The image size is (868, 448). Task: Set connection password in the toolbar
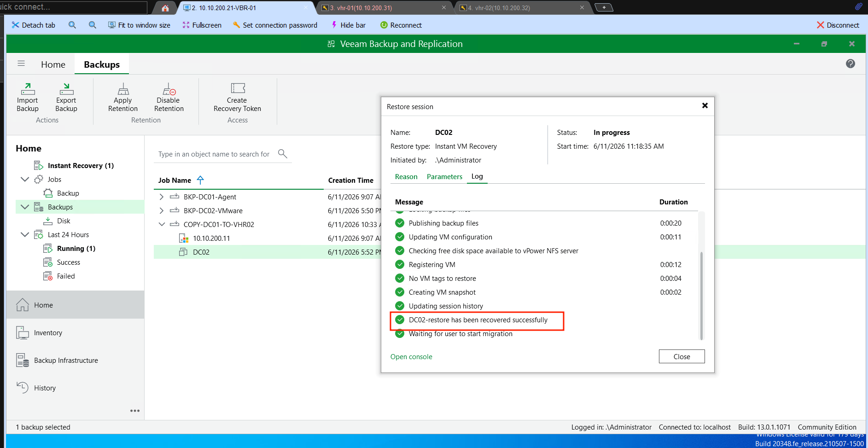pyautogui.click(x=275, y=25)
